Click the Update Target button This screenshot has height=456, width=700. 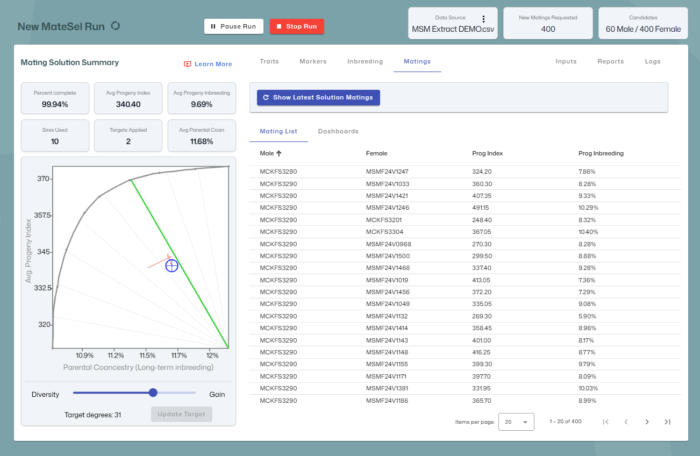coord(182,414)
